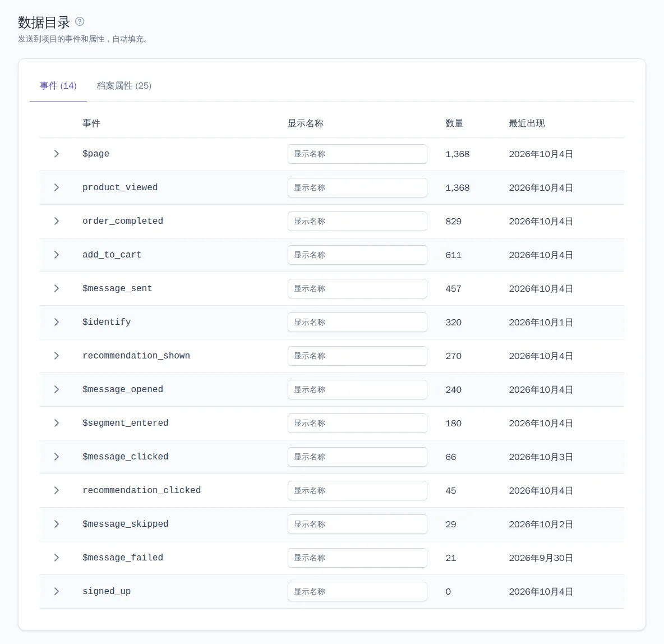Click display name input for $segment_entered

357,423
